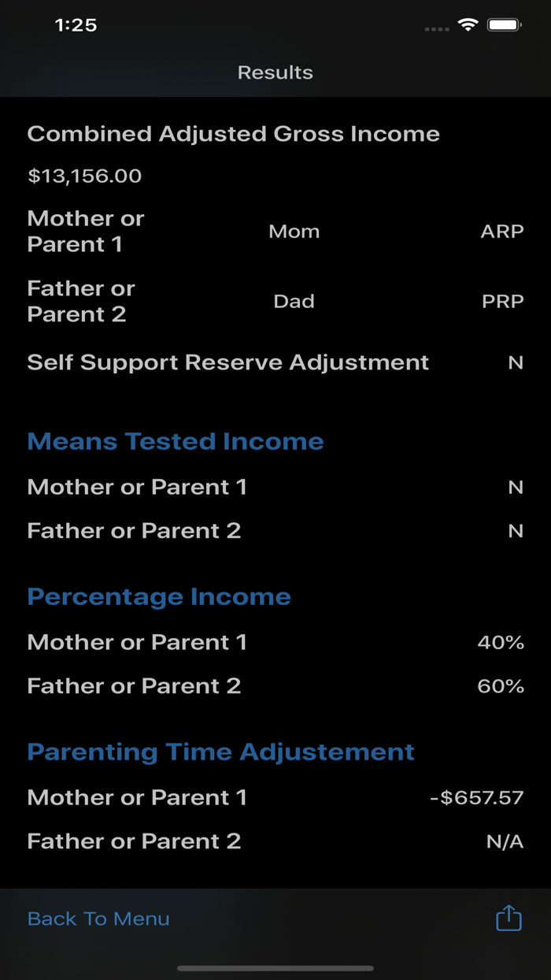
Task: Tap the Combined Adjusted Gross Income header
Action: pyautogui.click(x=234, y=133)
